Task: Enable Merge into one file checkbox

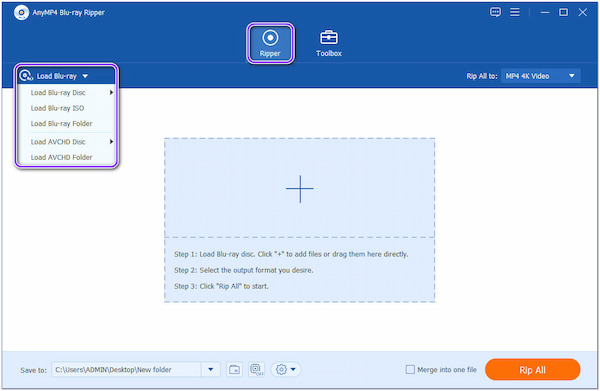Action: pyautogui.click(x=410, y=370)
